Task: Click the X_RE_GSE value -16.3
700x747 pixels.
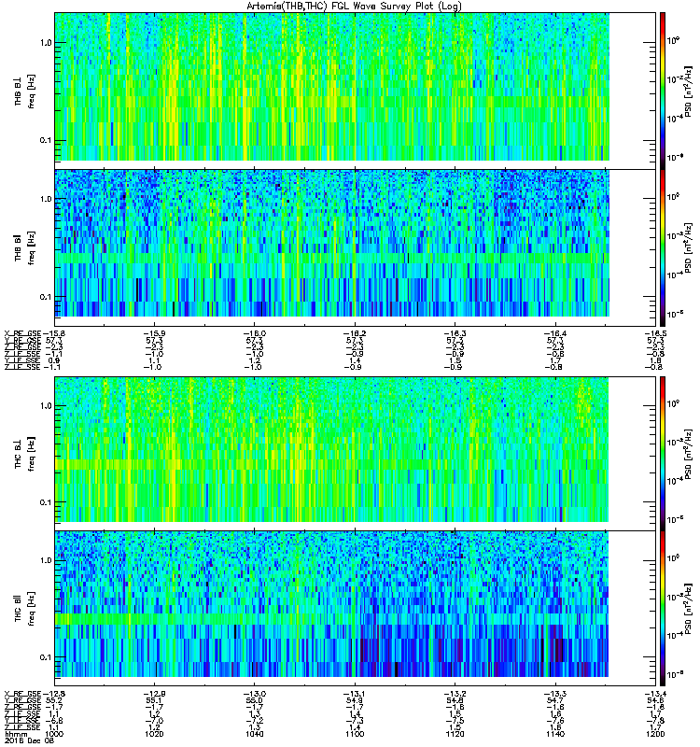Action: point(455,333)
